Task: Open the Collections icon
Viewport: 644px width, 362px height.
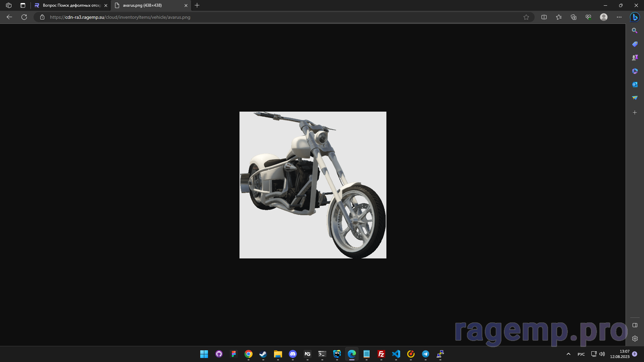Action: [574, 17]
